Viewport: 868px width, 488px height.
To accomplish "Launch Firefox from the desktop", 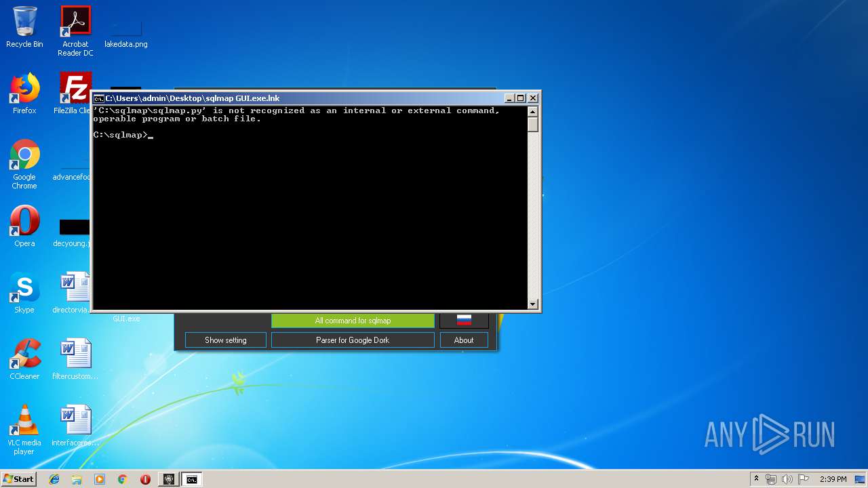I will (x=24, y=94).
